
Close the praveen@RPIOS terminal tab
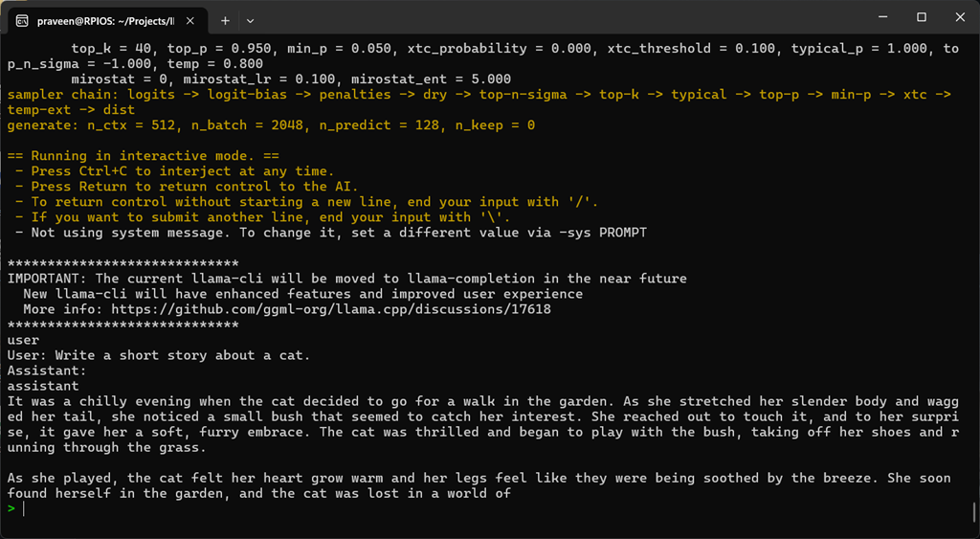coord(191,20)
